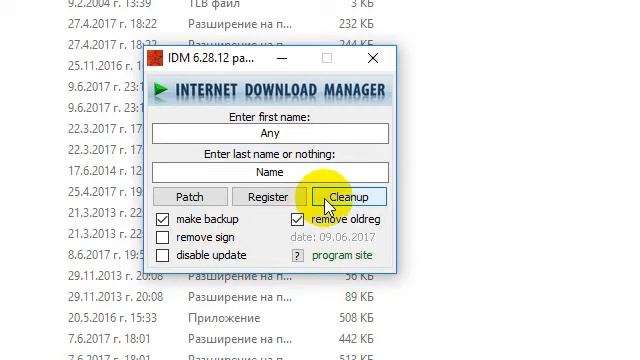Viewport: 640px width, 360px height.
Task: Select the file row dated 17.6.2014
Action: 105,171
